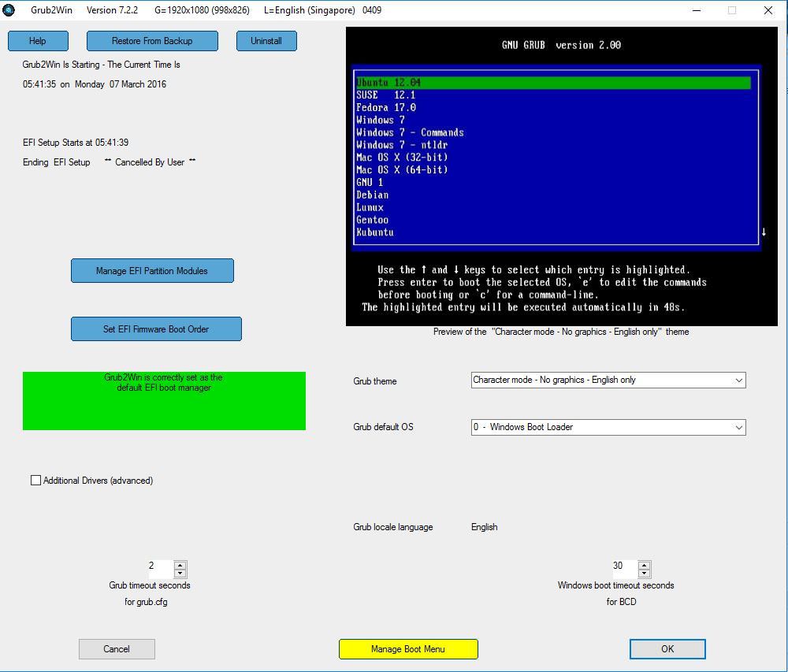788x672 pixels.
Task: Click the Grub timeout seconds input field
Action: coord(159,569)
